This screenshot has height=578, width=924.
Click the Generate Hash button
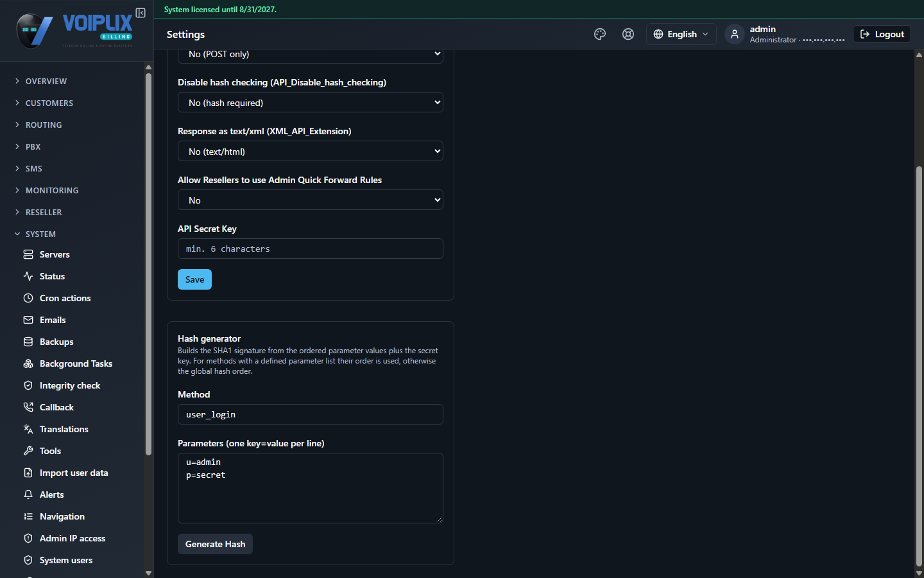click(215, 544)
